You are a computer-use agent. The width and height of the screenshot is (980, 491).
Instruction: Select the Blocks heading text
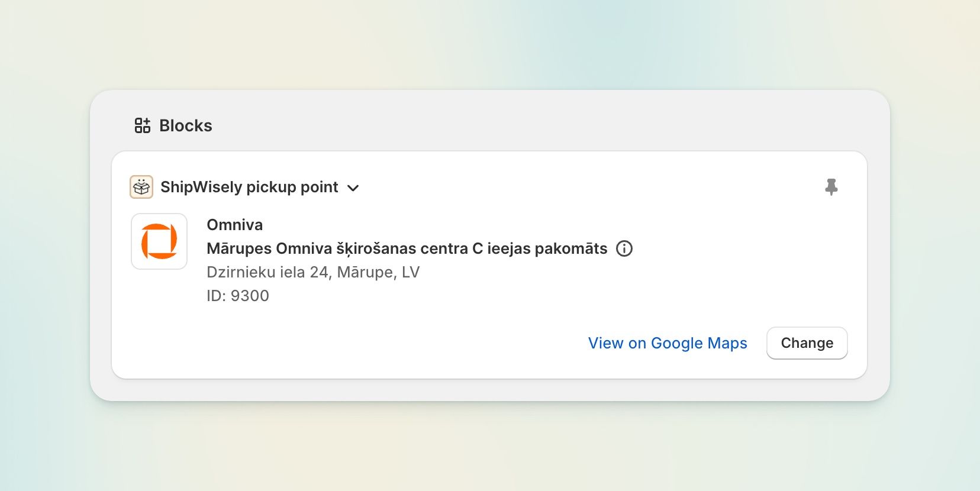point(186,125)
